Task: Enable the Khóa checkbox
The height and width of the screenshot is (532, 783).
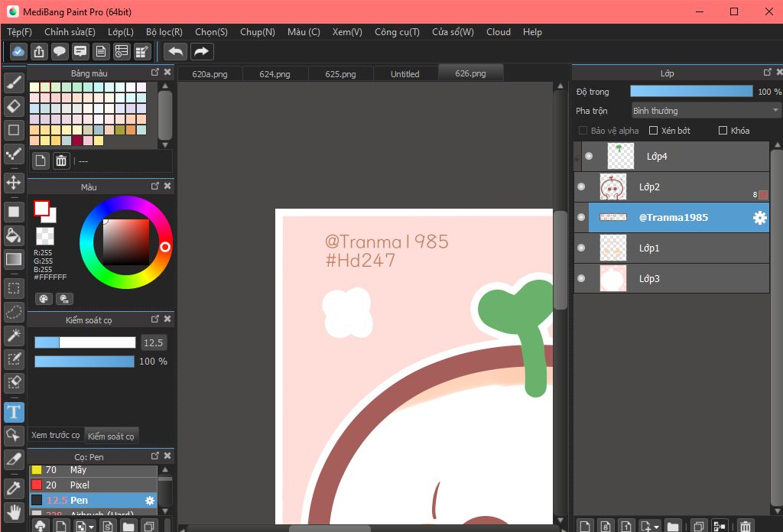Action: [723, 130]
